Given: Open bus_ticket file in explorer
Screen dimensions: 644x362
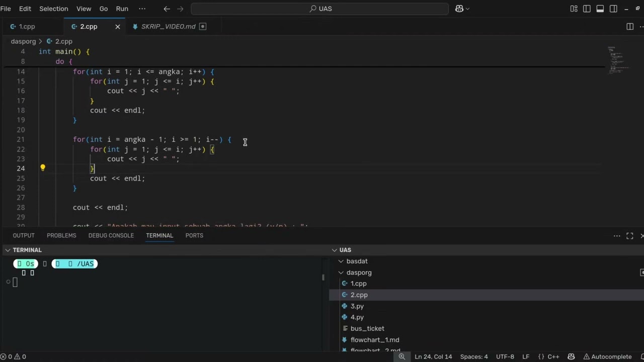Looking at the screenshot, I should coord(487,328).
